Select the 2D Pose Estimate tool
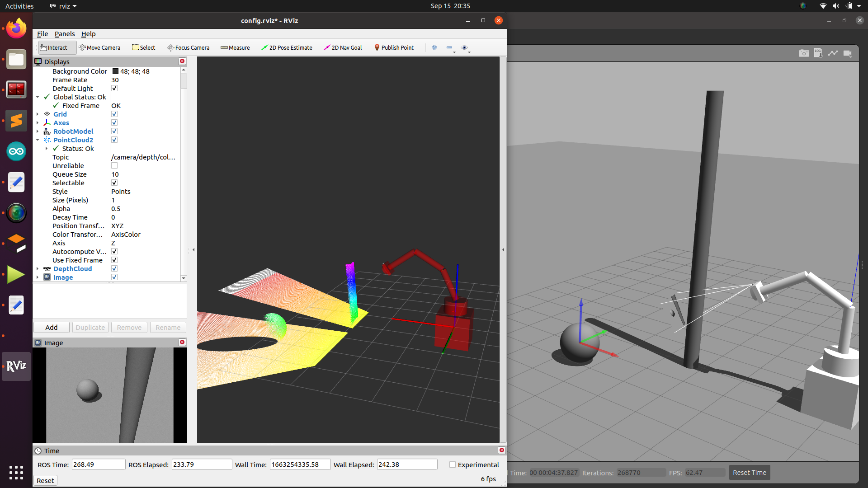Image resolution: width=868 pixels, height=488 pixels. point(287,47)
